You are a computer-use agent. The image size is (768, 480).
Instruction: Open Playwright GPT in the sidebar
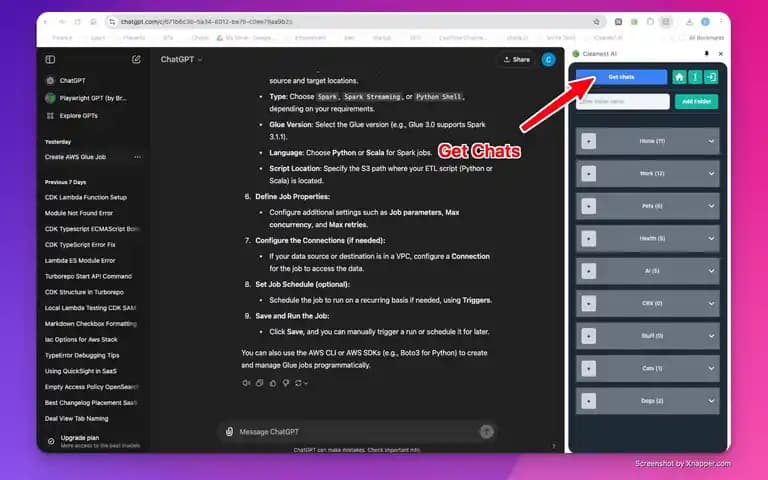[92, 98]
